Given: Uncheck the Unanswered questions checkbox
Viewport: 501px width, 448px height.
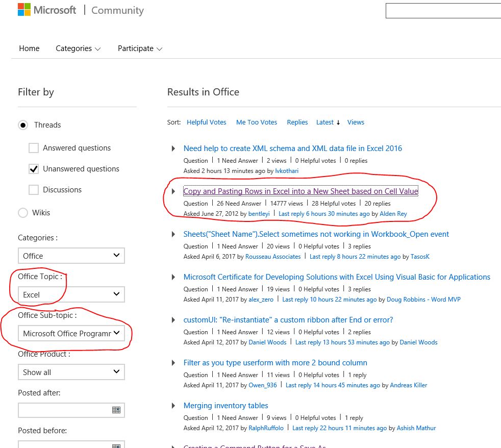Looking at the screenshot, I should [34, 169].
